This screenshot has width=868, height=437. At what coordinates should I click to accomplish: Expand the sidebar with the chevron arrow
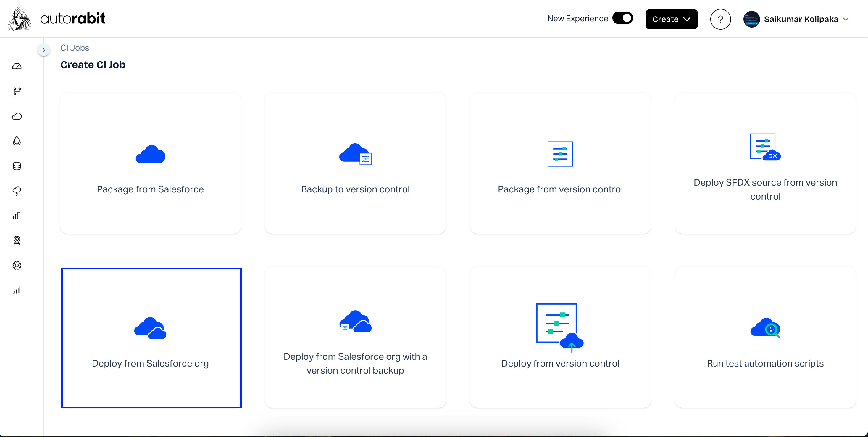point(44,50)
